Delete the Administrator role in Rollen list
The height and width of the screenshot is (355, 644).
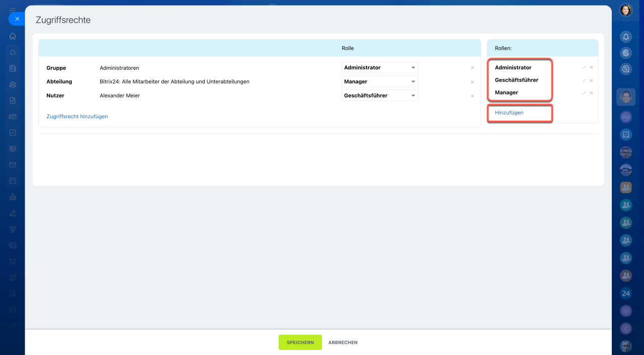pyautogui.click(x=591, y=67)
